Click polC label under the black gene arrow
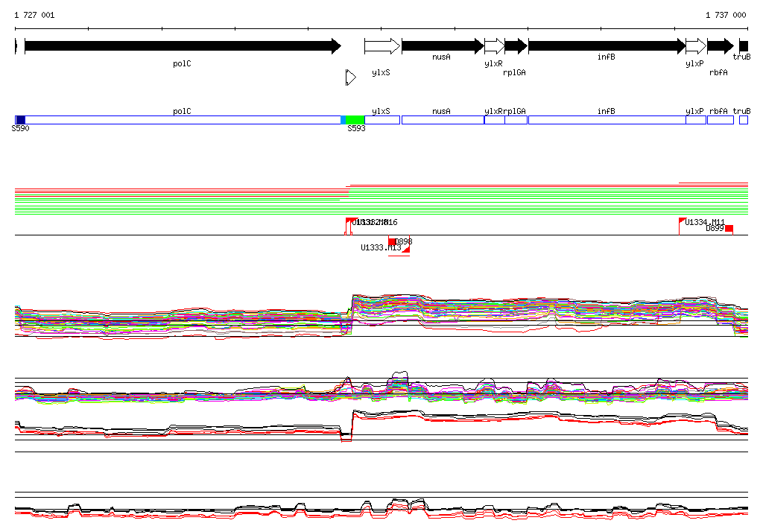The height and width of the screenshot is (532, 763). click(x=182, y=64)
